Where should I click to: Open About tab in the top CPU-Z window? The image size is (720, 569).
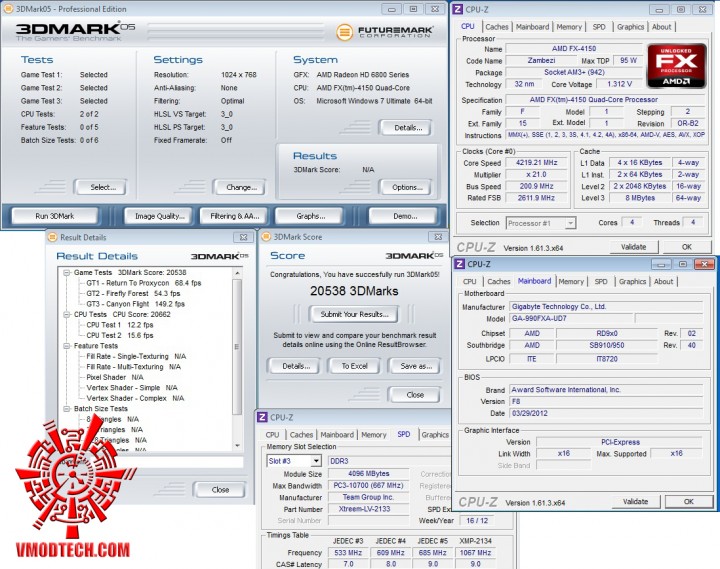pyautogui.click(x=662, y=27)
